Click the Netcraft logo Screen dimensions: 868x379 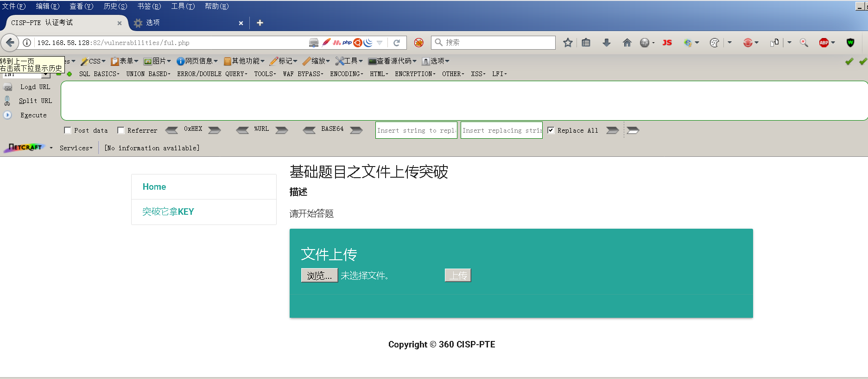[24, 148]
